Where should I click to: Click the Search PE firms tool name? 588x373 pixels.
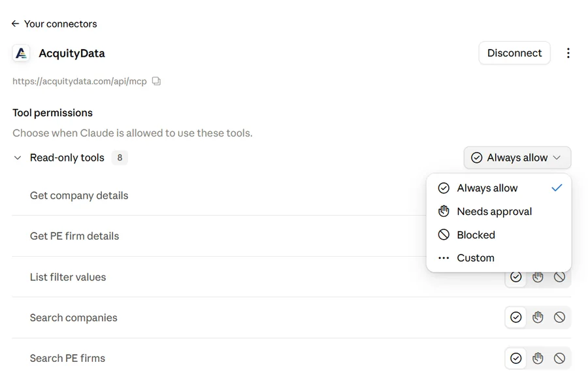[67, 359]
